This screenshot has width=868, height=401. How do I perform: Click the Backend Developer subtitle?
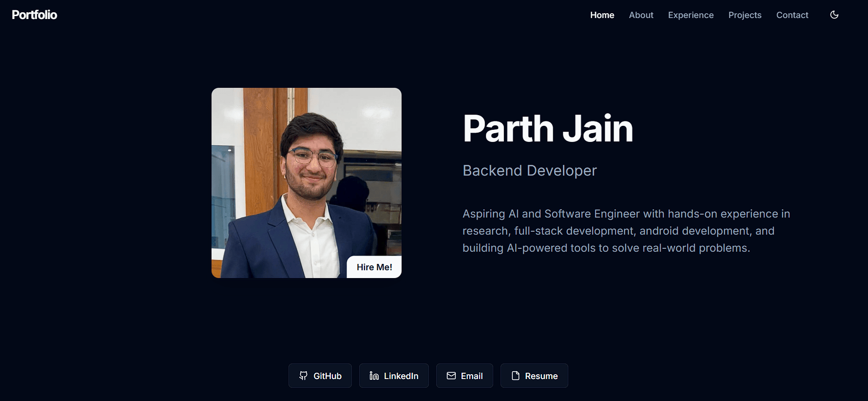point(529,170)
